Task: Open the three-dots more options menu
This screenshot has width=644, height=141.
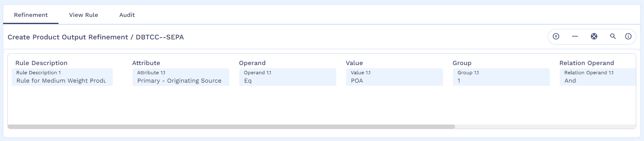Action: click(575, 36)
